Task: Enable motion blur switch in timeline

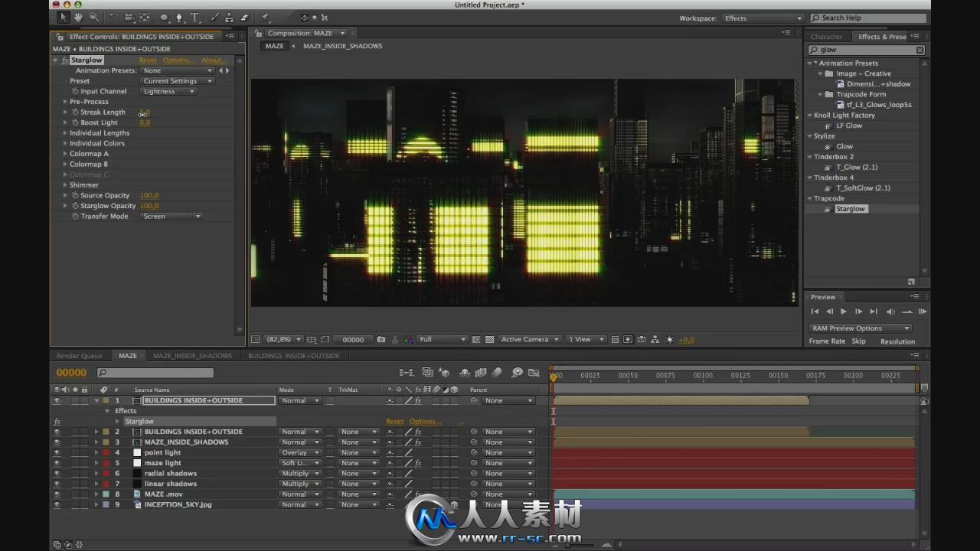Action: (x=497, y=373)
